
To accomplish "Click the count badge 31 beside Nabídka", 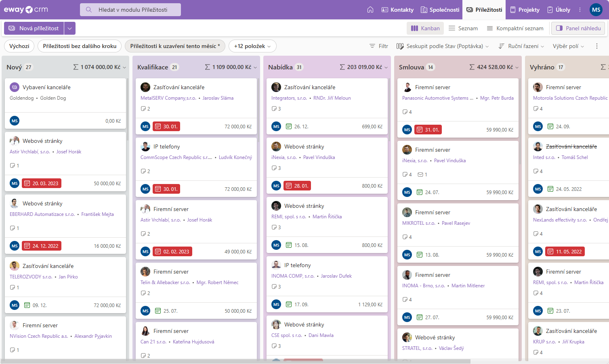I will pos(299,67).
